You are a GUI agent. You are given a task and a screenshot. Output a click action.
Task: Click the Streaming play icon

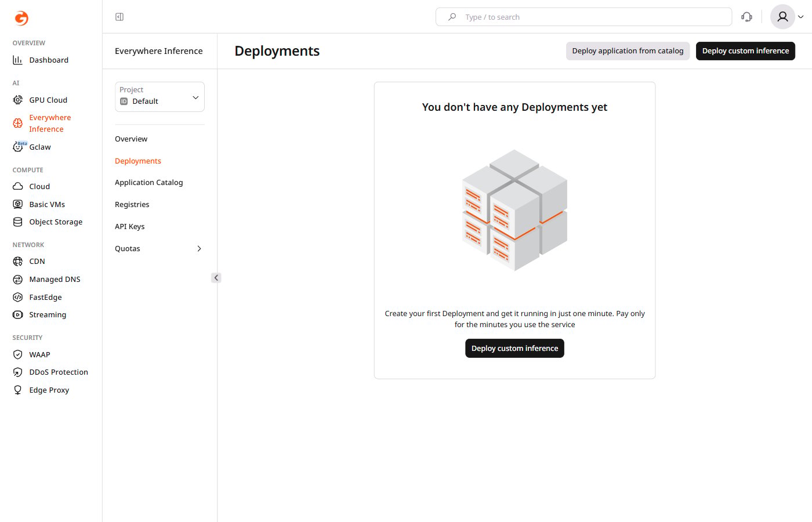coord(18,314)
